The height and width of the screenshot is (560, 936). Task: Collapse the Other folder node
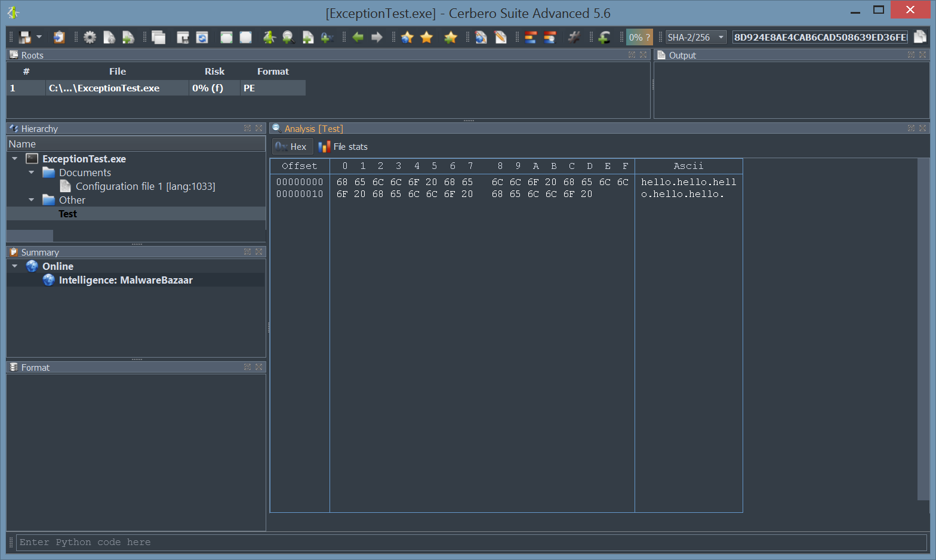click(32, 200)
